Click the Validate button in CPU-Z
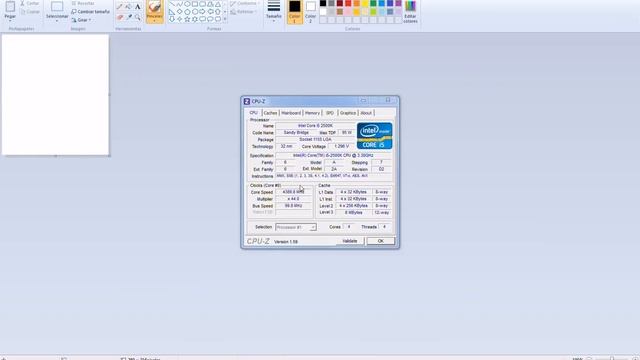 (x=350, y=241)
